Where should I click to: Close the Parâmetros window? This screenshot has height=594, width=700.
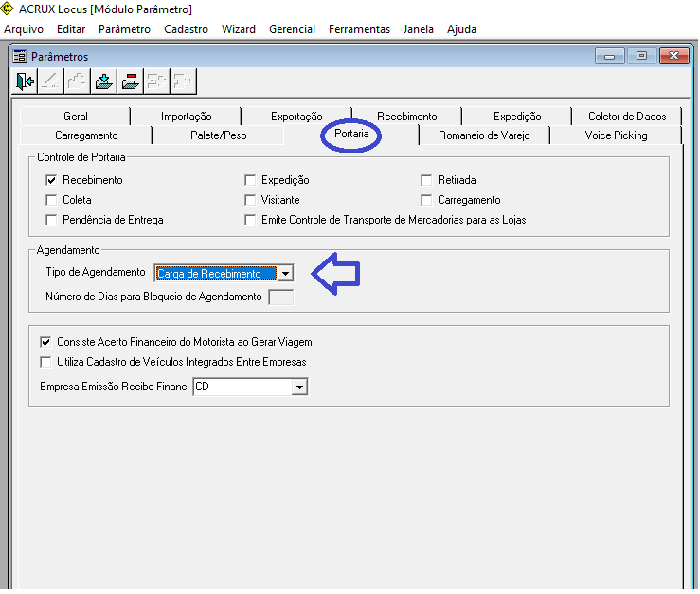674,56
